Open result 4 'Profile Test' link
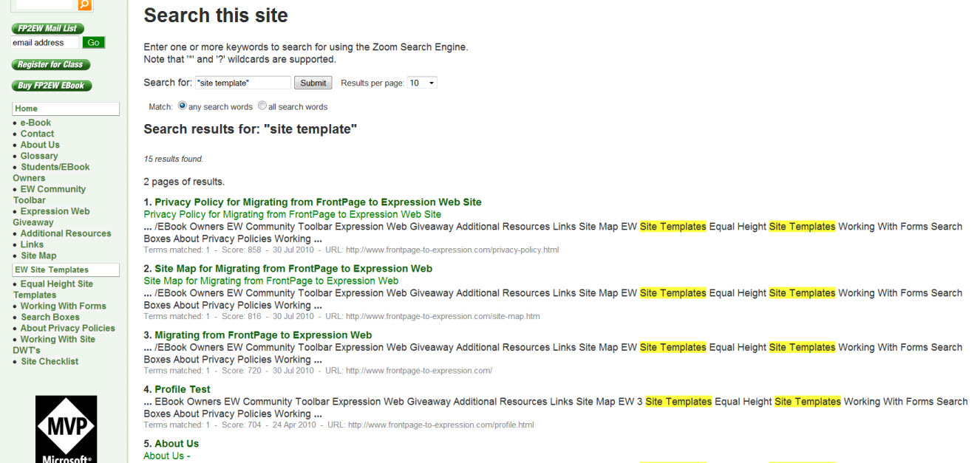980x463 pixels. [183, 389]
